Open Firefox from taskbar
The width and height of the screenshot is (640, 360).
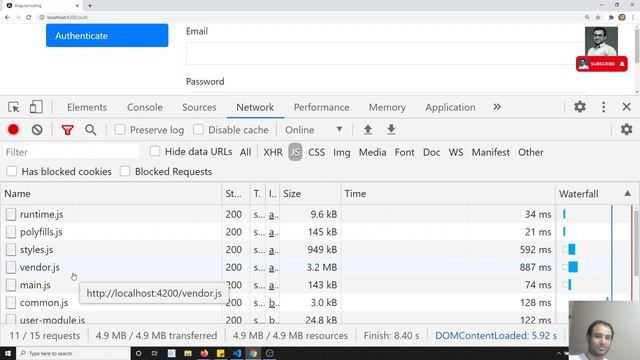point(204,353)
